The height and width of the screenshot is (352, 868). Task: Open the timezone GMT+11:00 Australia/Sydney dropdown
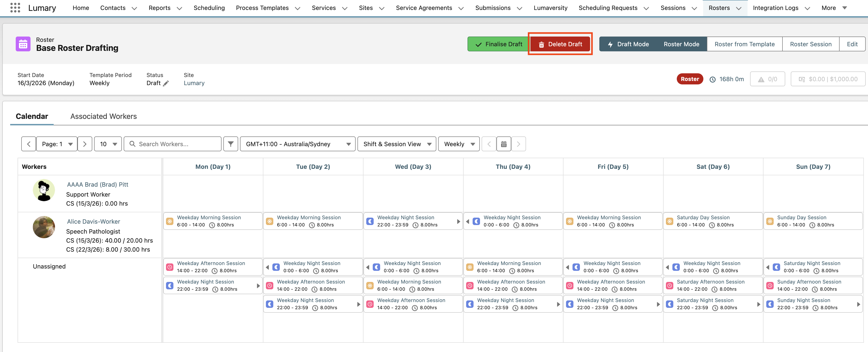(x=298, y=144)
